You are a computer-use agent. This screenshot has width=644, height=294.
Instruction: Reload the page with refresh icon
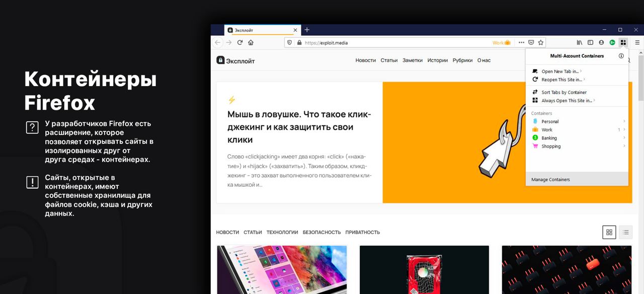pyautogui.click(x=240, y=43)
